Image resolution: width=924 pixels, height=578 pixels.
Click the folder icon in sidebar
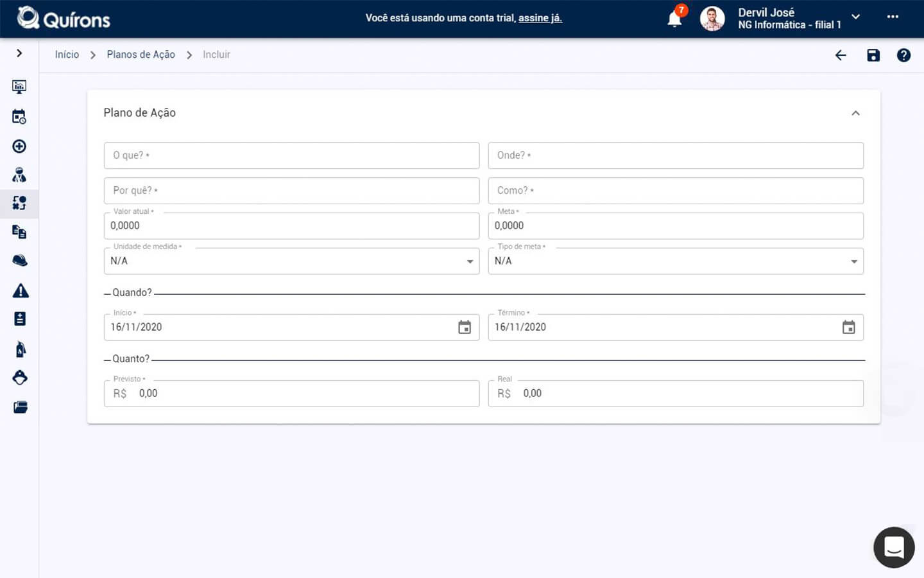20,407
